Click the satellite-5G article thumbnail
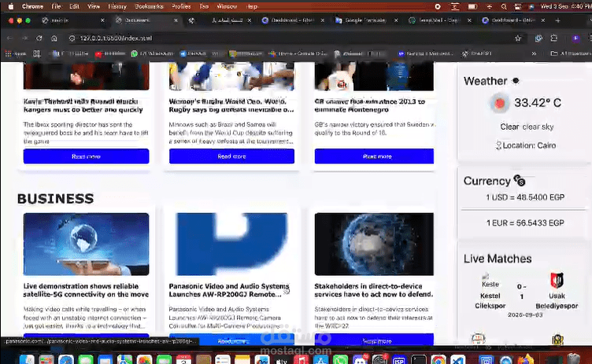The width and height of the screenshot is (592, 364). pos(86,244)
